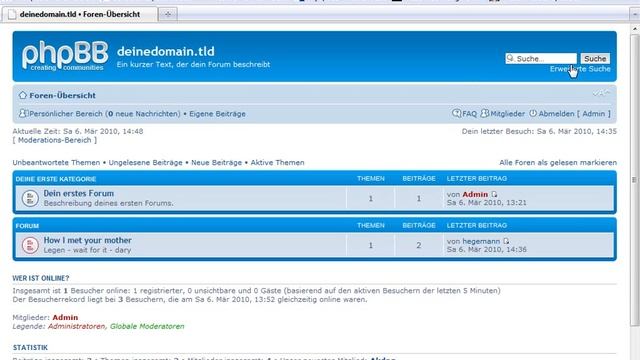This screenshot has width=640, height=360.
Task: Open the Mitglieder link
Action: tap(507, 114)
